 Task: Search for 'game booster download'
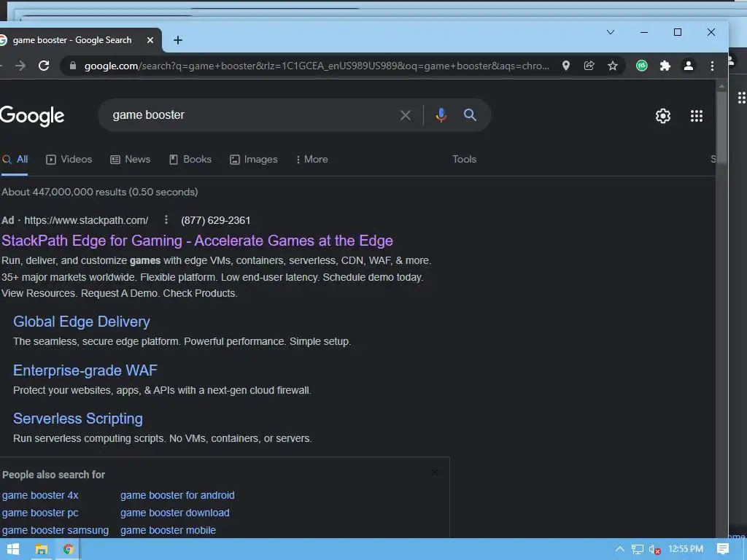click(x=175, y=513)
